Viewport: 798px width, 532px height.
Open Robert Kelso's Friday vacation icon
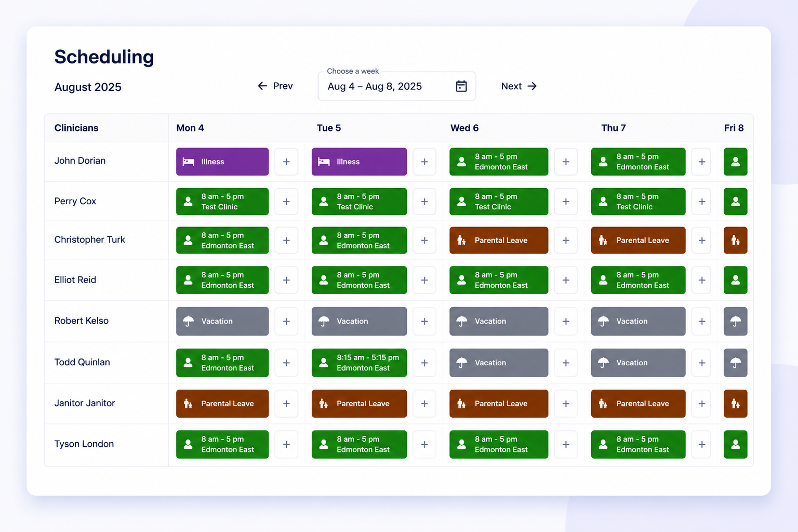pyautogui.click(x=736, y=321)
